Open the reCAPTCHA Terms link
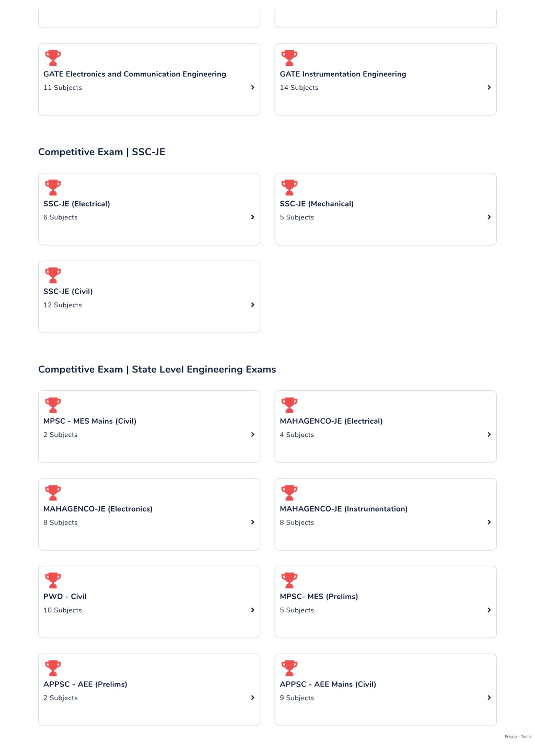Viewport: 535px width, 756px height. 526,737
